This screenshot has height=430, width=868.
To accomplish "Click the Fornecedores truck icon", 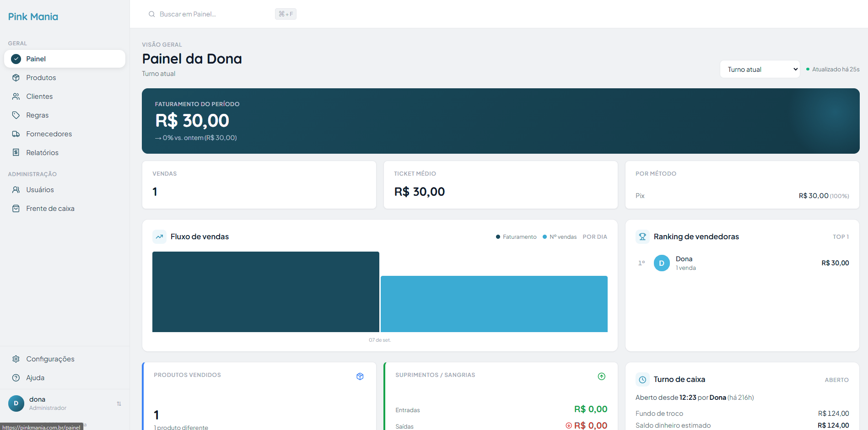I will point(16,134).
